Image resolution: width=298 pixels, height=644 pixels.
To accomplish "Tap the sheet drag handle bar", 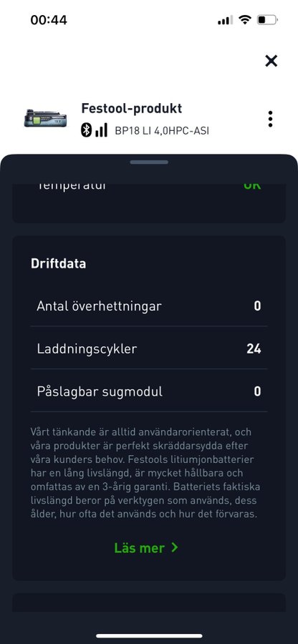I will (149, 162).
